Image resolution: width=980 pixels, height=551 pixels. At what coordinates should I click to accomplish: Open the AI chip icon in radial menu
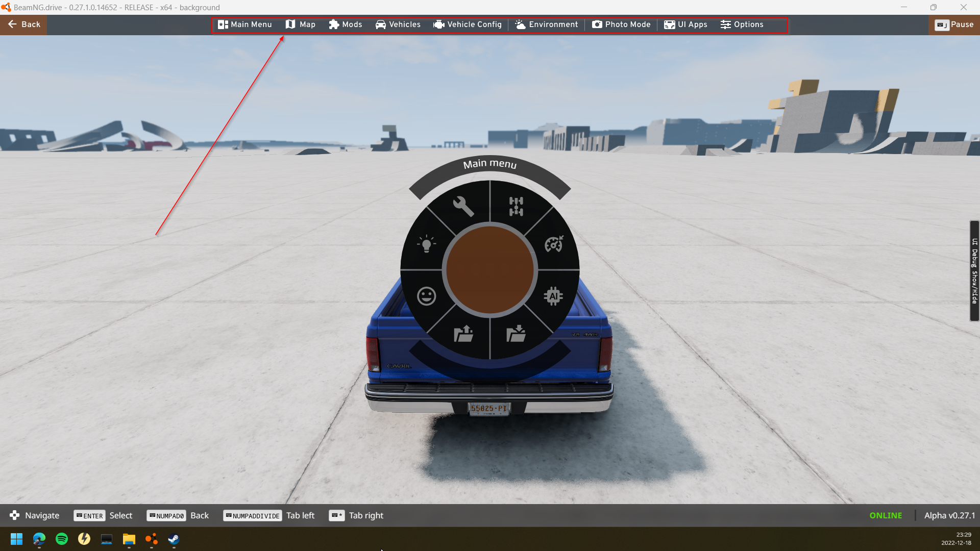[553, 296]
